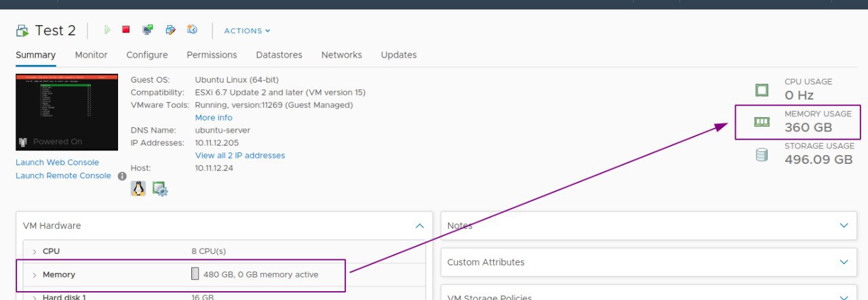Click the Launch Remote Console link

pos(63,176)
